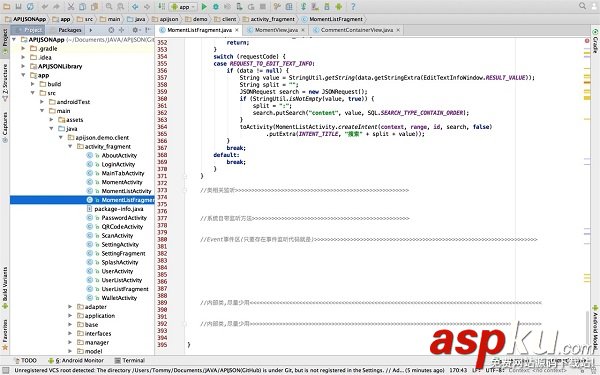Click the Undo arrow icon
Viewport: 600px width, 375px height.
(45, 7)
